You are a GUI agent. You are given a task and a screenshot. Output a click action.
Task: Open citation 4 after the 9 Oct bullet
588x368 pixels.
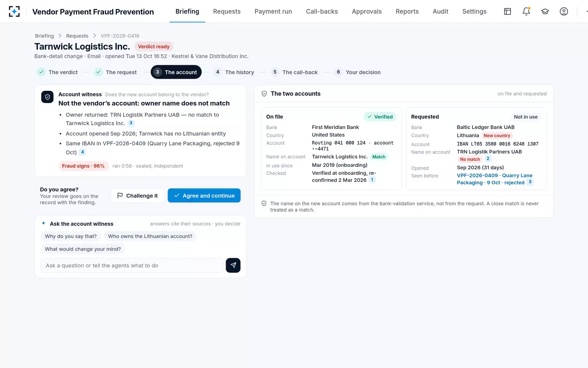tap(82, 152)
